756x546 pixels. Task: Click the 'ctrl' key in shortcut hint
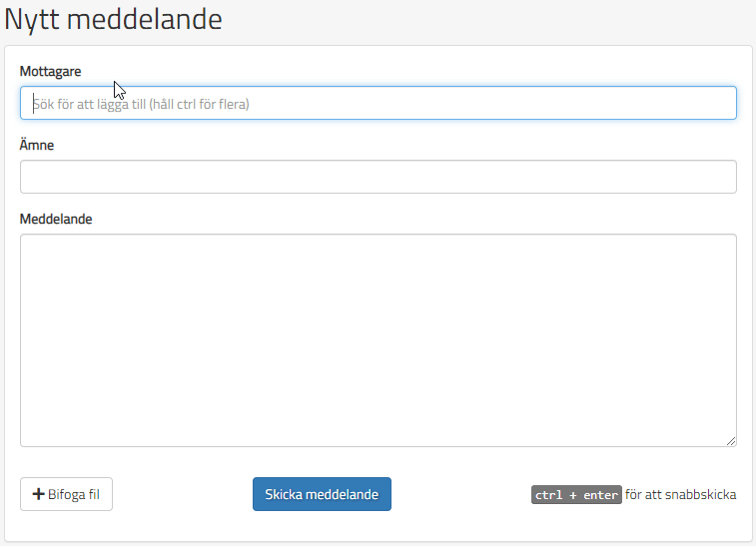[548, 495]
